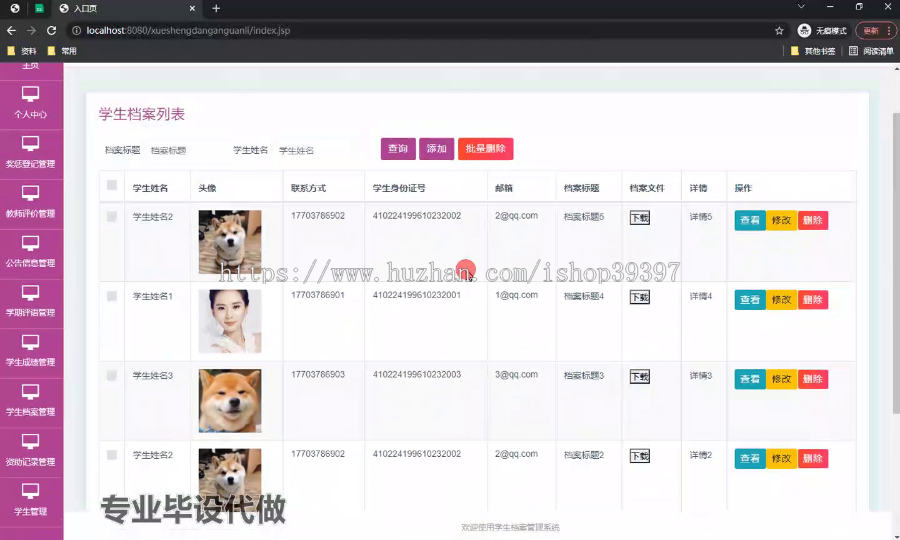900x540 pixels.
Task: Open the 阅读清单 reading list
Action: pyautogui.click(x=871, y=51)
